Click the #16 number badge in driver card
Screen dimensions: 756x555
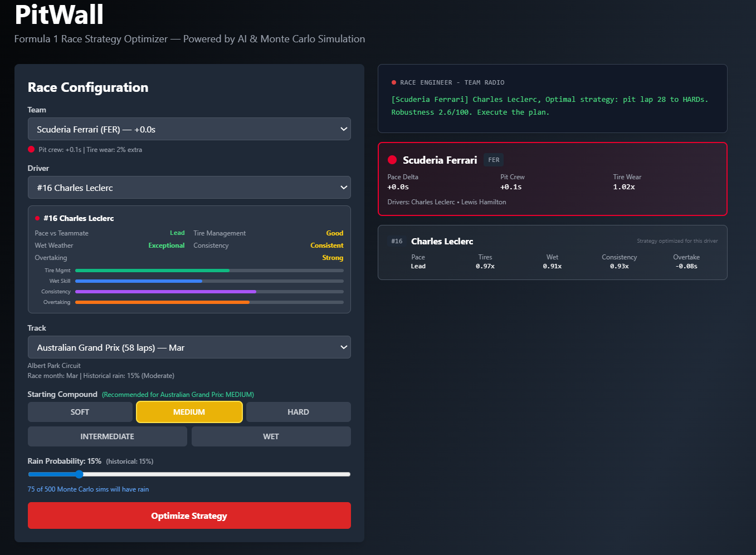[x=397, y=241]
